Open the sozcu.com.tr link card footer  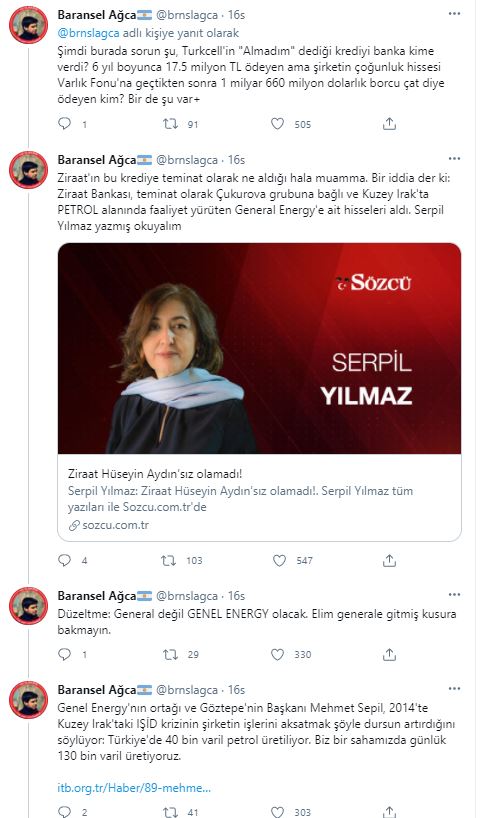point(109,525)
